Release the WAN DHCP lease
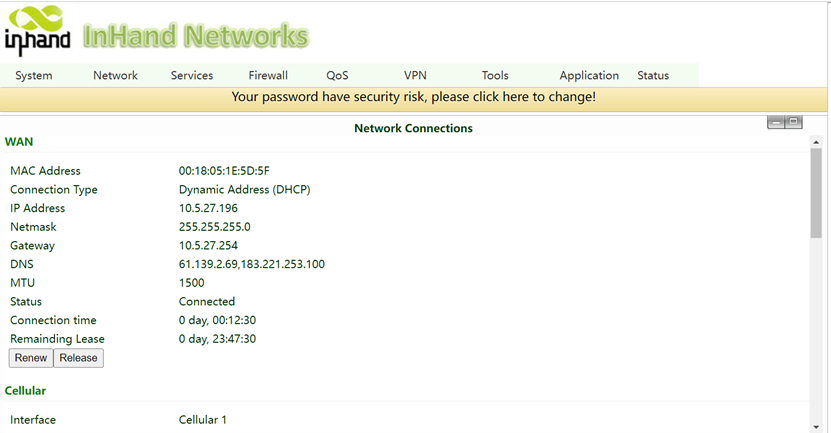Screen dimensions: 831x433 [x=78, y=358]
